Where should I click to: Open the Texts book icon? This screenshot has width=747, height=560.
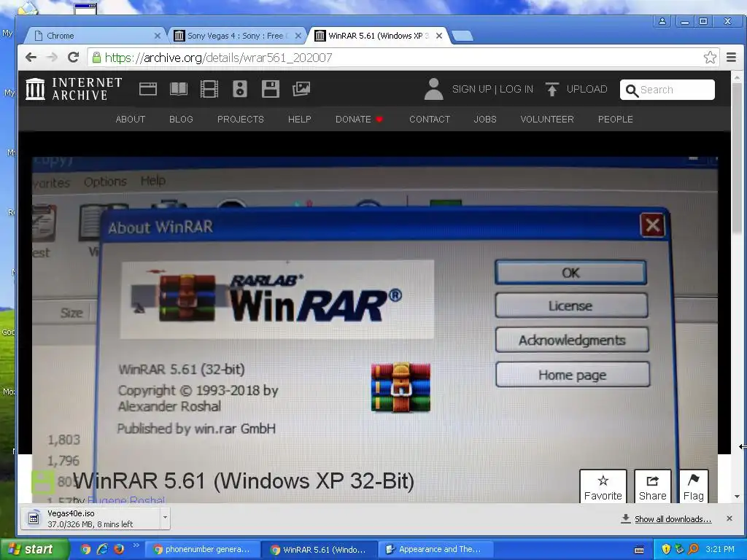coord(179,89)
